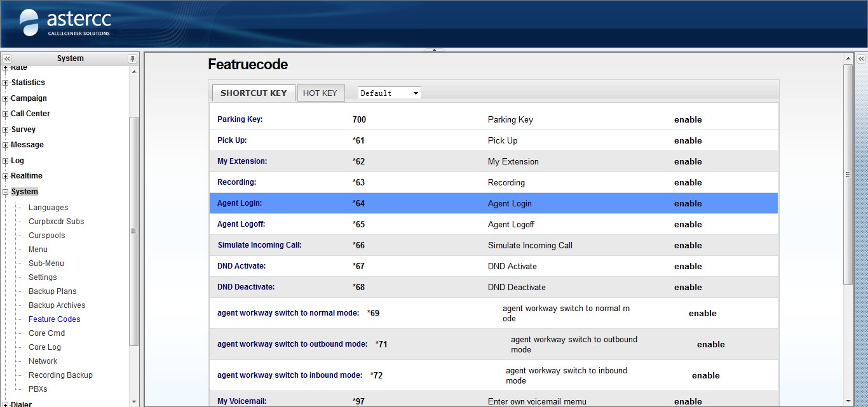
Task: Open Feature Codes in the sidebar
Action: pos(54,319)
